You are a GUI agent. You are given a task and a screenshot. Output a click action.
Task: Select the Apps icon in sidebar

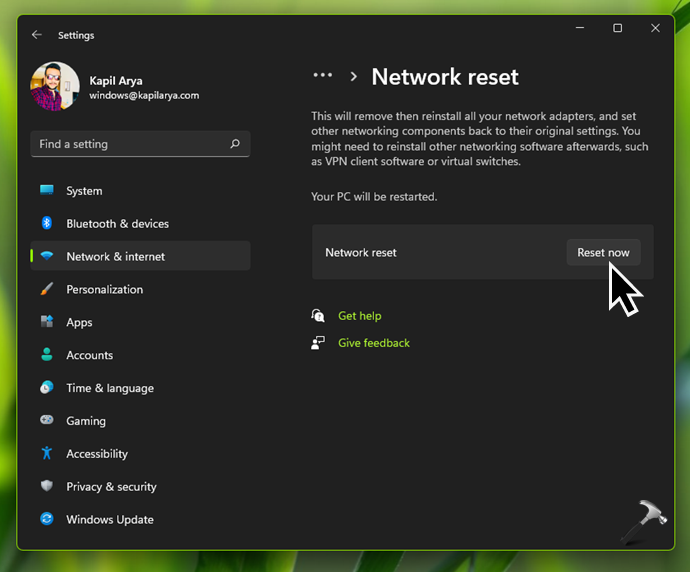pos(47,322)
